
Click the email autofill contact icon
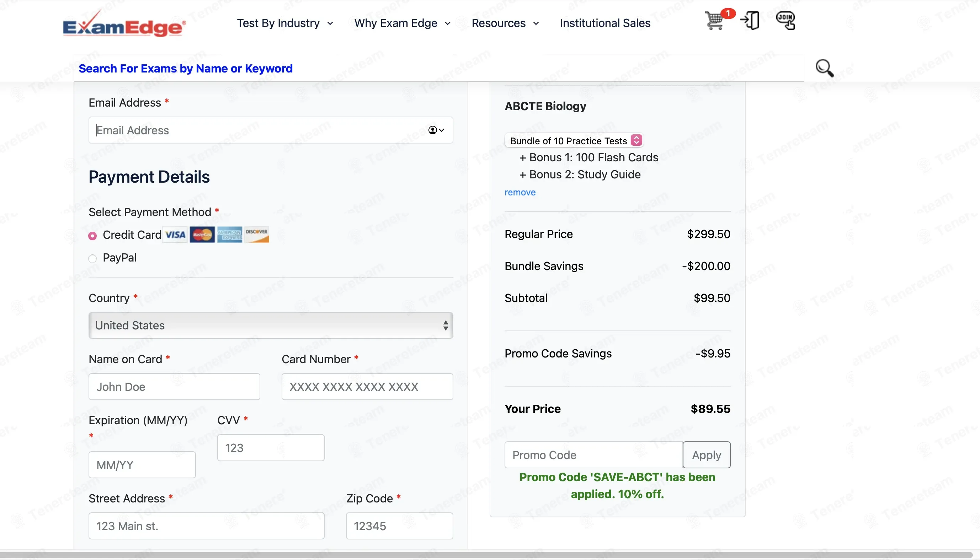click(436, 130)
